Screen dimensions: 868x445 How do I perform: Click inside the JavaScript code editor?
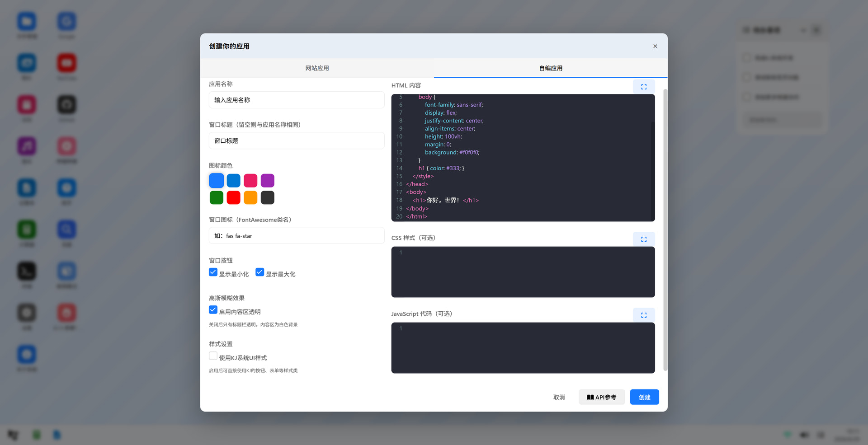[523, 348]
